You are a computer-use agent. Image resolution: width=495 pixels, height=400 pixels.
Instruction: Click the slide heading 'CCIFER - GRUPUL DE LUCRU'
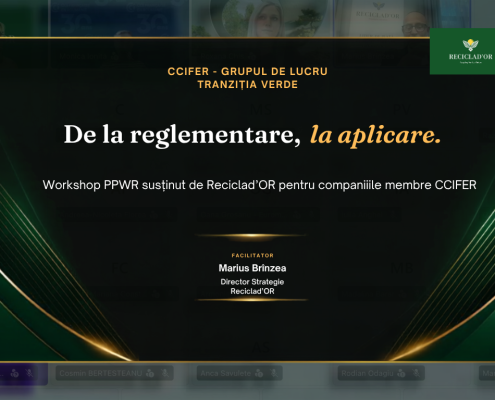click(x=248, y=71)
